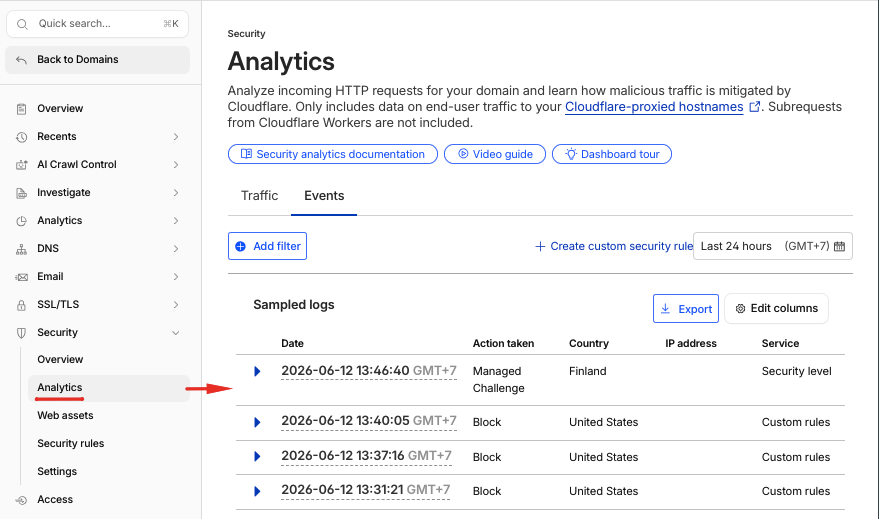This screenshot has height=519, width=879.
Task: Click the Country column header
Action: pyautogui.click(x=589, y=344)
